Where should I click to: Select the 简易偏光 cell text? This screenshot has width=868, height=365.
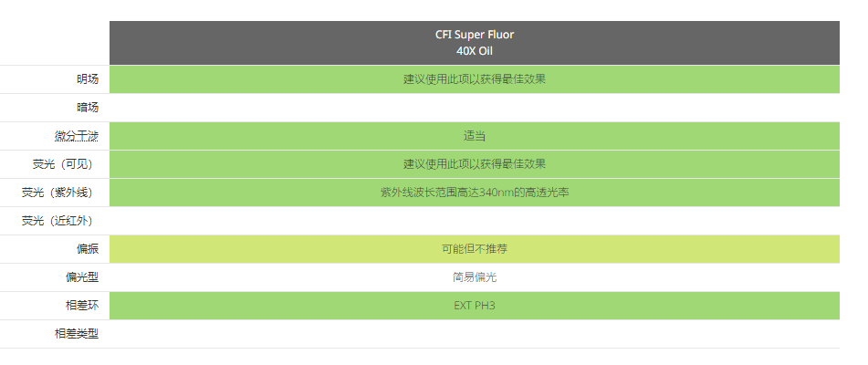[x=474, y=277]
